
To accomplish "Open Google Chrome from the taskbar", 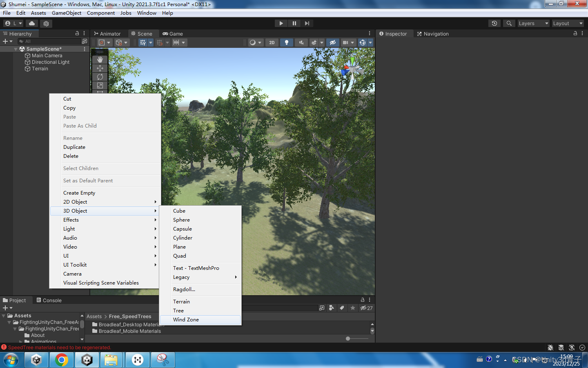I will coord(62,360).
